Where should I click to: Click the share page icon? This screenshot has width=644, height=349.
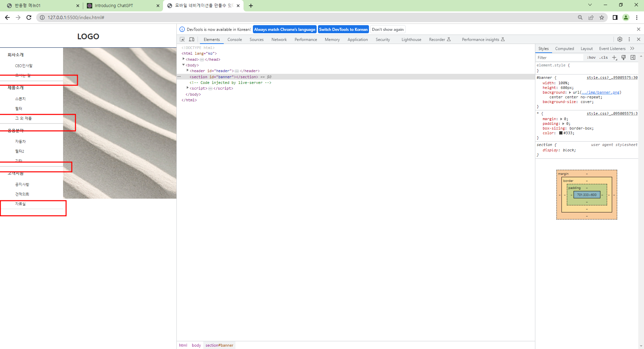[591, 17]
